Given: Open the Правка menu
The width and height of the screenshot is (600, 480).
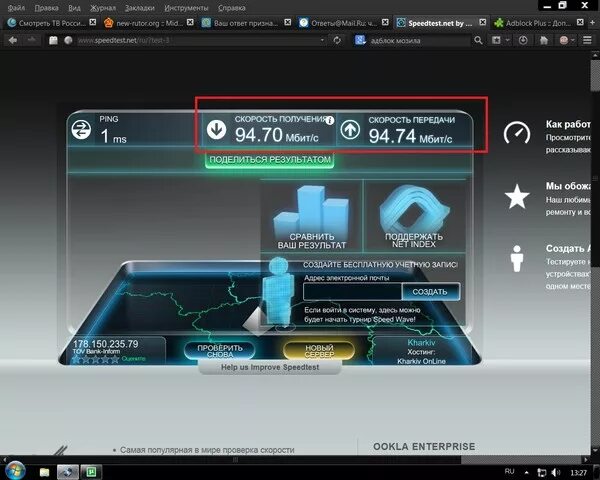Looking at the screenshot, I should point(46,8).
